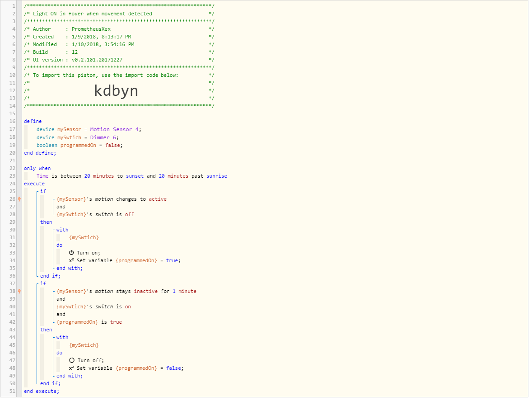The width and height of the screenshot is (532, 401).
Task: Select mySwtich switch is on condition
Action: click(93, 307)
